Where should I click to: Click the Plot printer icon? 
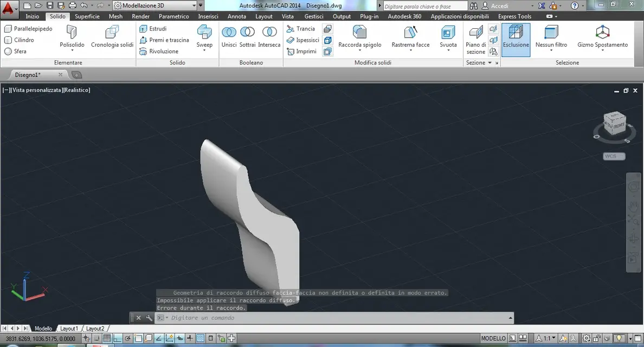tap(73, 5)
